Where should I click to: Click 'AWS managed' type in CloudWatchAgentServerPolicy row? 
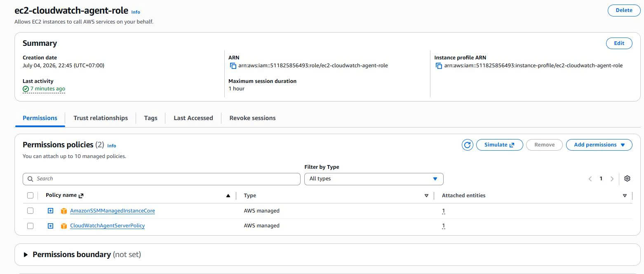[x=261, y=226]
